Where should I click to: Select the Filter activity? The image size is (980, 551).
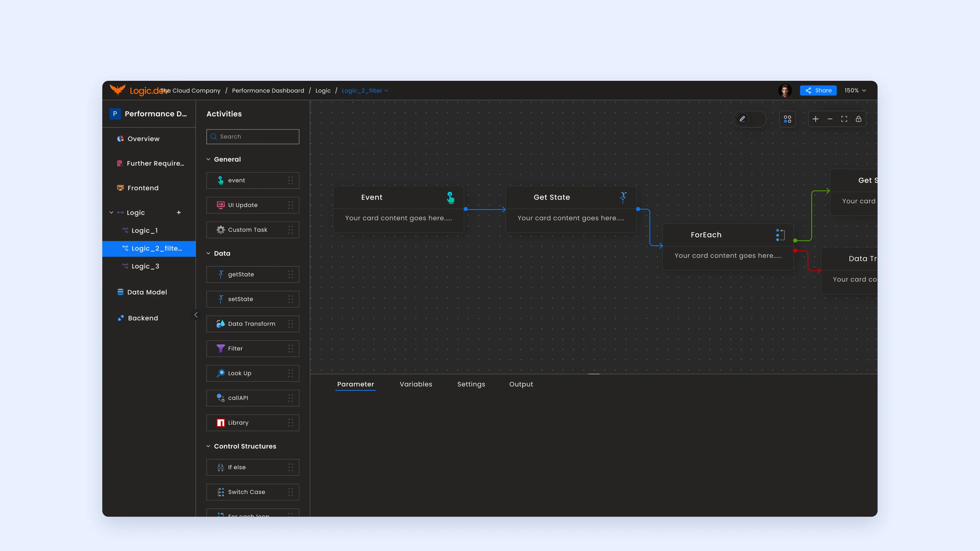253,348
